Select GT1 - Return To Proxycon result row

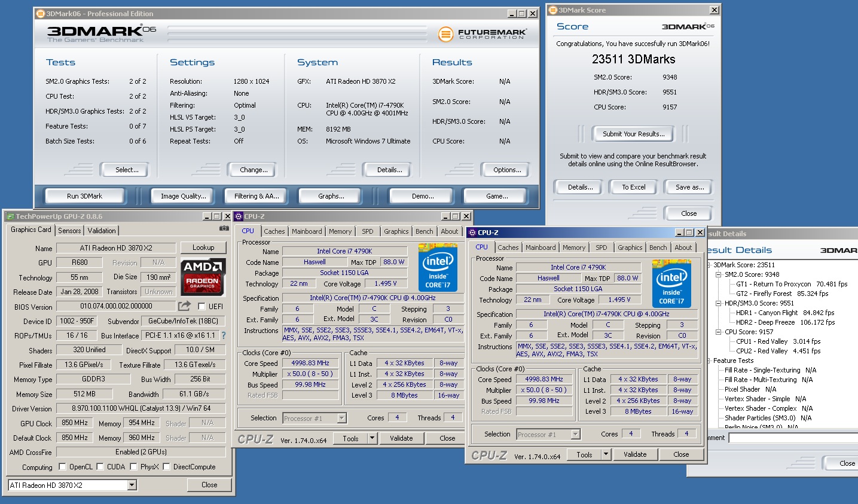pos(792,284)
